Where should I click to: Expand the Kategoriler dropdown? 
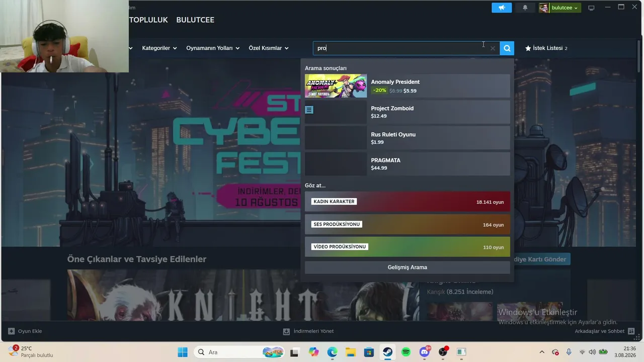(x=159, y=48)
